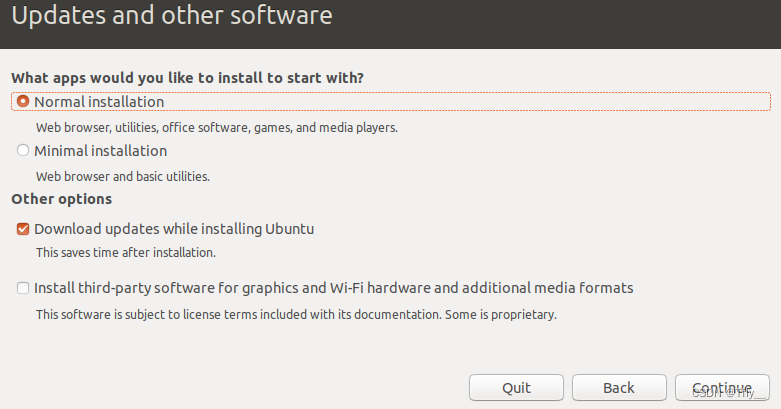Click the 'Other options' section heading

click(62, 199)
